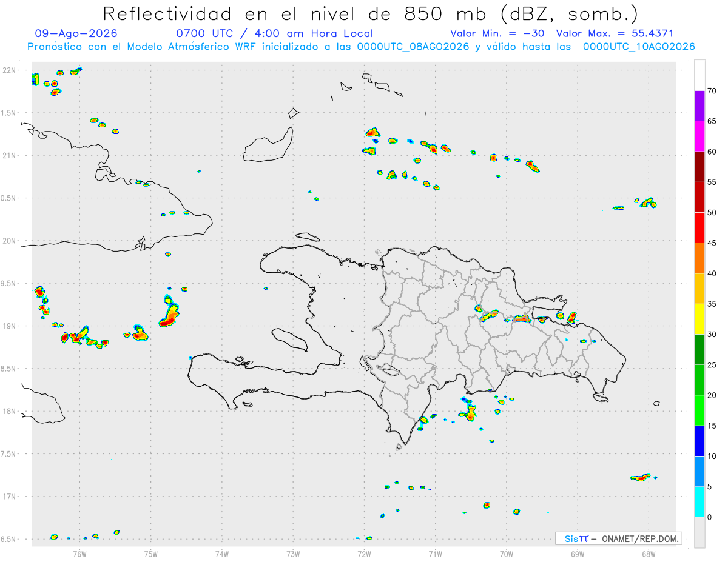Click the '73W' longitude label
The image size is (728, 562).
[x=293, y=554]
